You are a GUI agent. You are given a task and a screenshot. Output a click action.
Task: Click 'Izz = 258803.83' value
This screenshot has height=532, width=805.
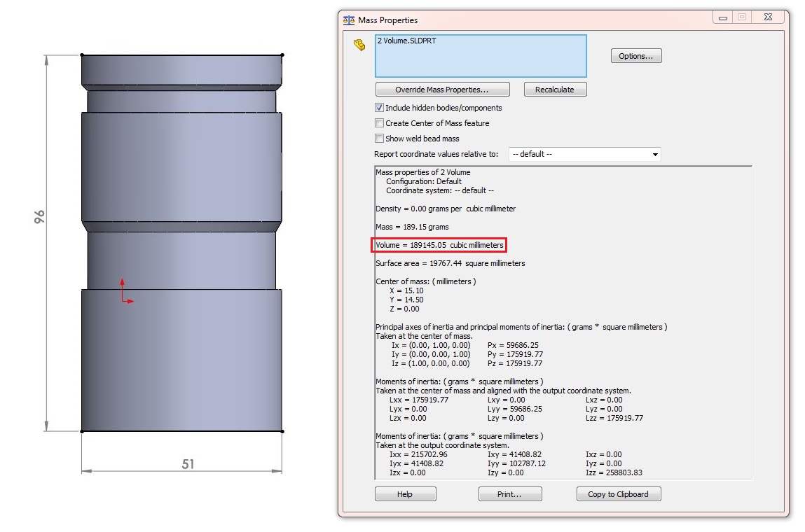[x=614, y=472]
